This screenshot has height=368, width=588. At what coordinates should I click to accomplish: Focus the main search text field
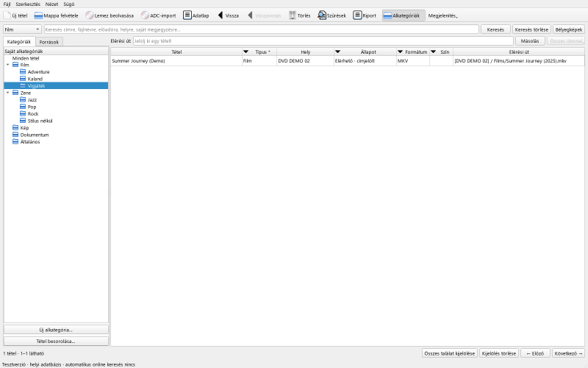(262, 29)
